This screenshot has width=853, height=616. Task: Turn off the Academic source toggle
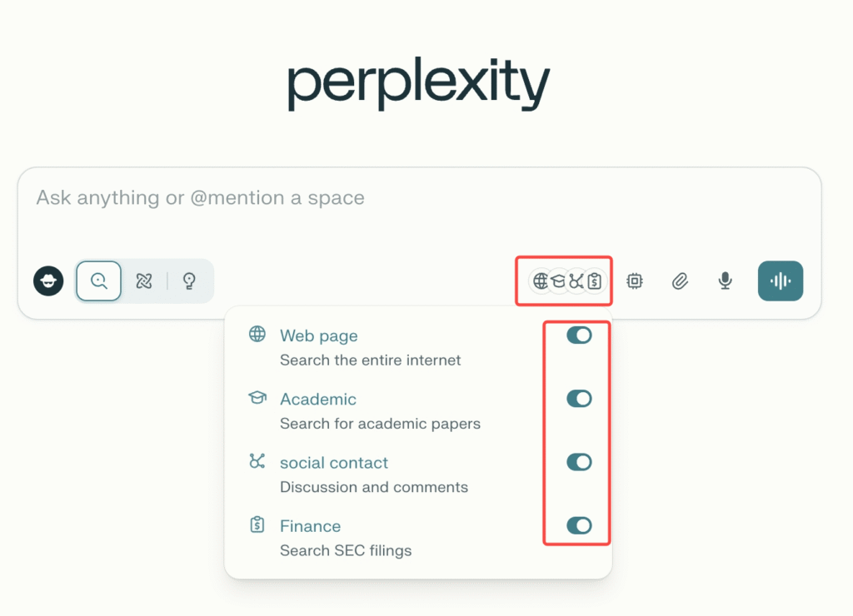579,399
